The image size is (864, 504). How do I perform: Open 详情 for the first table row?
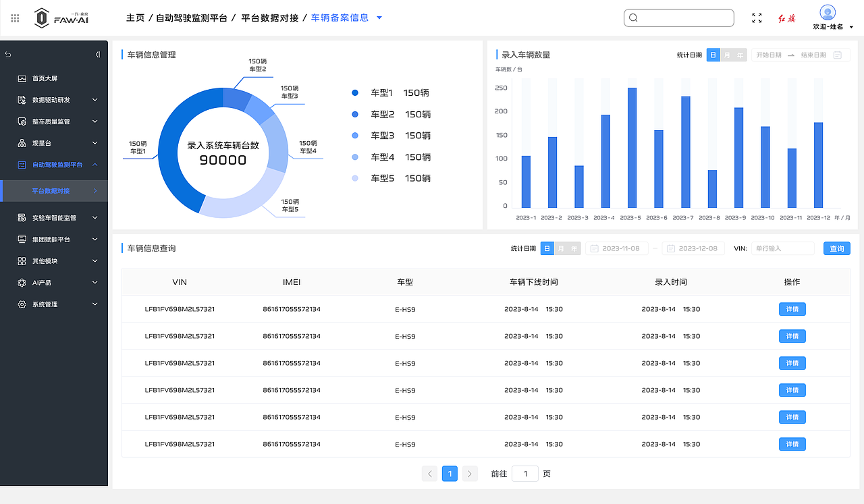click(x=792, y=309)
